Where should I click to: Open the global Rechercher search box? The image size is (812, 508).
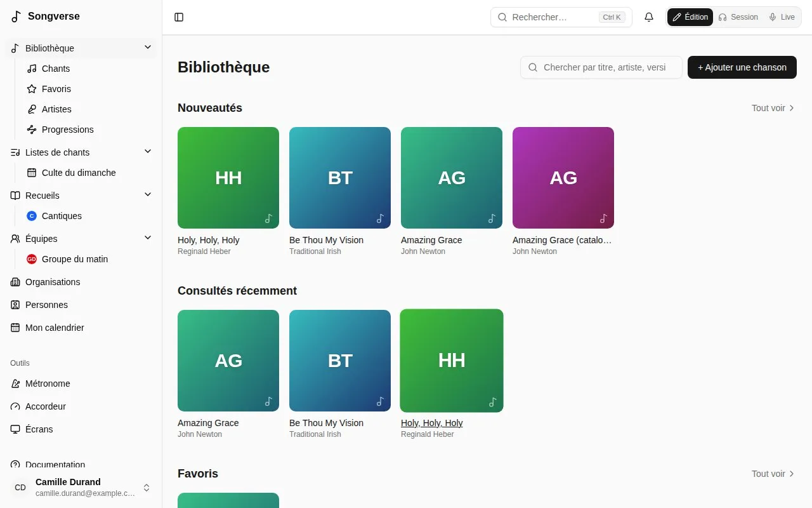coord(561,17)
